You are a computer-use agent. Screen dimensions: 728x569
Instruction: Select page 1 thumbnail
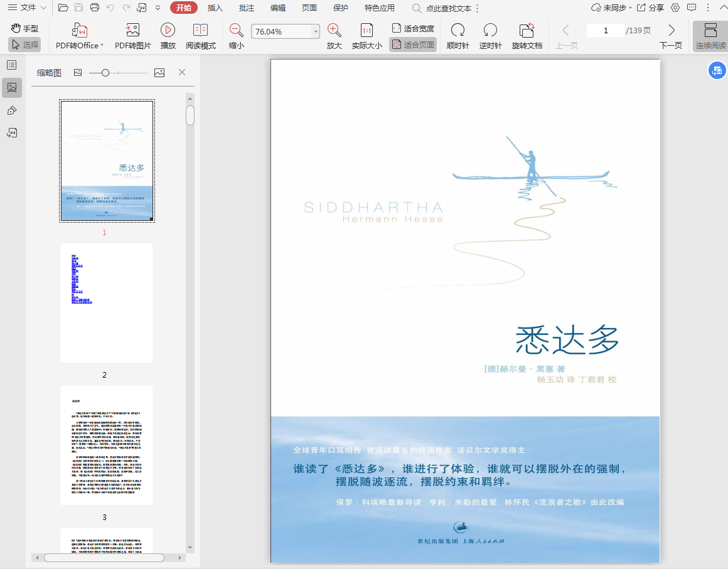(107, 161)
